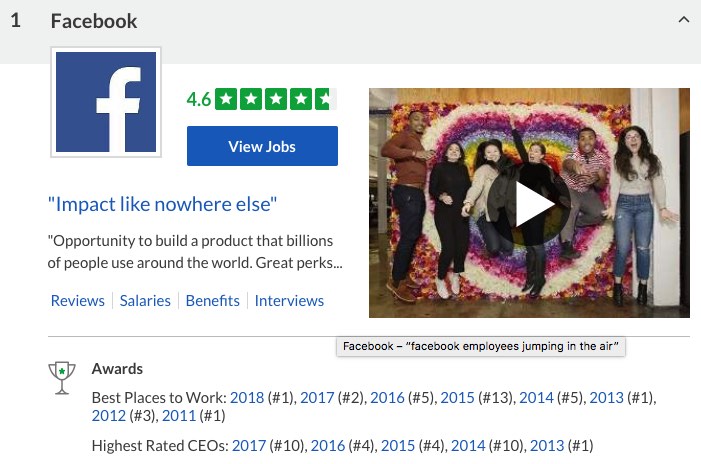Open 2011 Best Places to Work link
This screenshot has height=464, width=701.
pyautogui.click(x=179, y=416)
